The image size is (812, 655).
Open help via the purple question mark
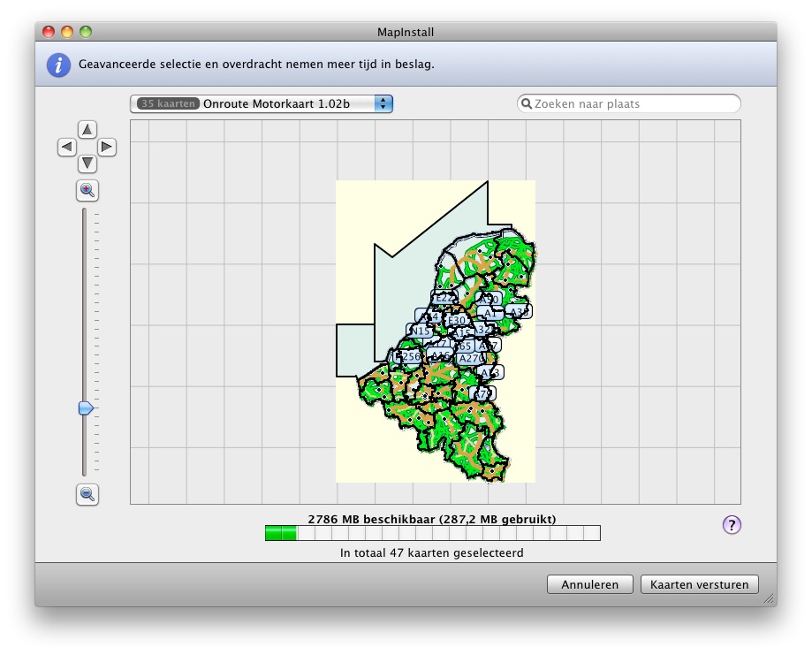[732, 525]
